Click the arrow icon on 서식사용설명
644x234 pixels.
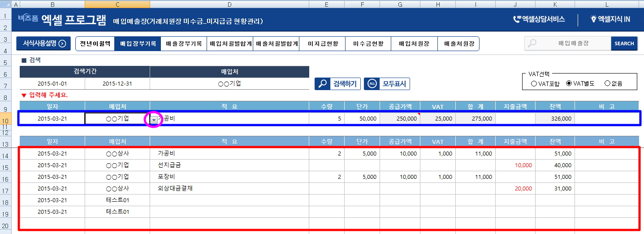pos(62,43)
